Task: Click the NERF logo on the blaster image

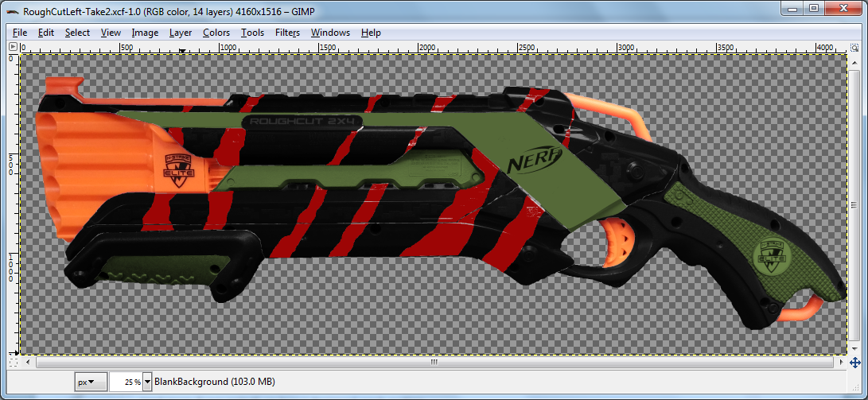Action: [x=534, y=159]
